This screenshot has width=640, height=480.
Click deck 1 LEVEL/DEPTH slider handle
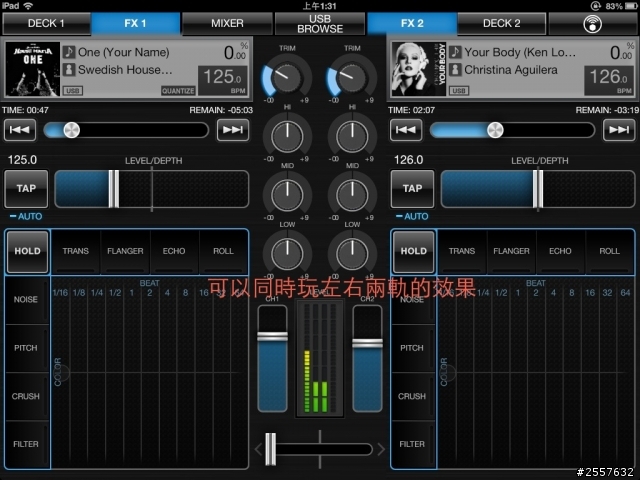(114, 189)
